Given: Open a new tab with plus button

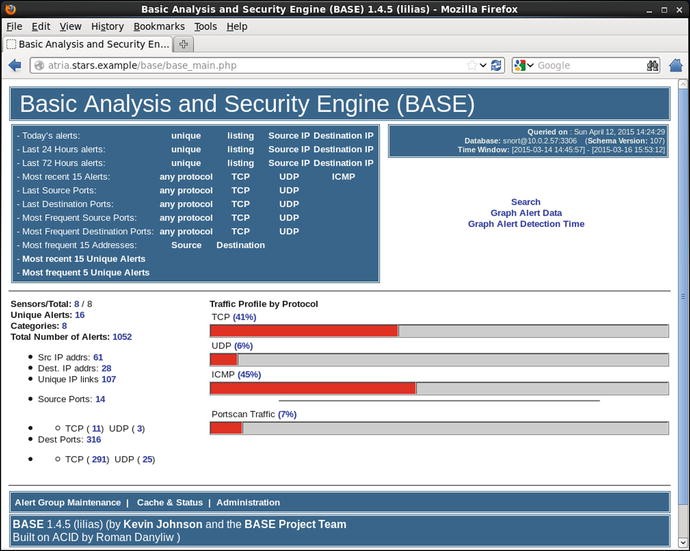Looking at the screenshot, I should click(184, 44).
